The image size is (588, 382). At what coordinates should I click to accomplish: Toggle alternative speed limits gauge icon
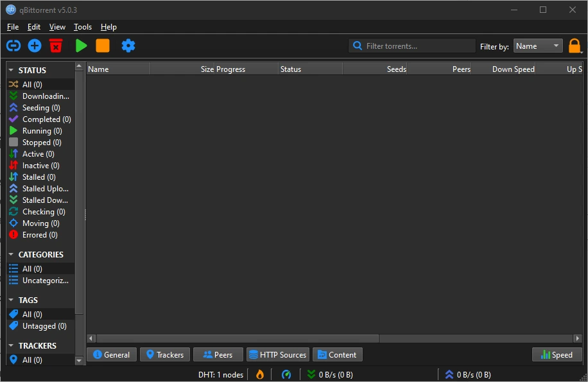coord(286,374)
